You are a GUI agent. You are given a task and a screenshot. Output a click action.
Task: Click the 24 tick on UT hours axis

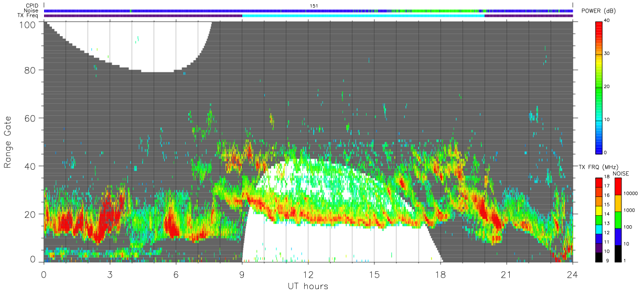tap(573, 274)
